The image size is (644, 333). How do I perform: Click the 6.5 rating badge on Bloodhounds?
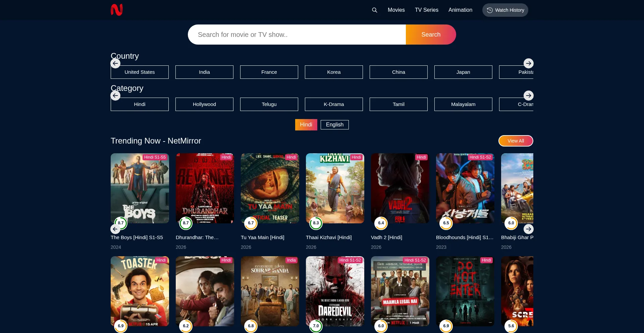click(x=446, y=223)
